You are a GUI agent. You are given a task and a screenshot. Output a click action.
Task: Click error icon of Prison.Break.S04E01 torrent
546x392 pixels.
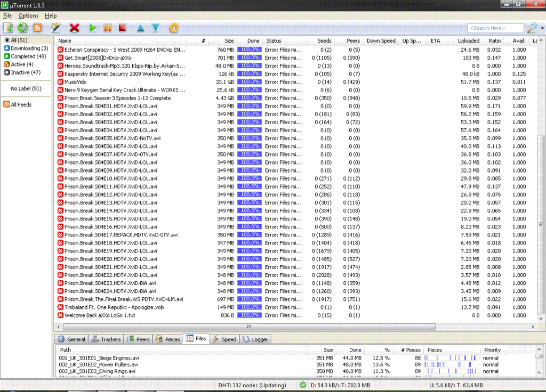[x=60, y=106]
